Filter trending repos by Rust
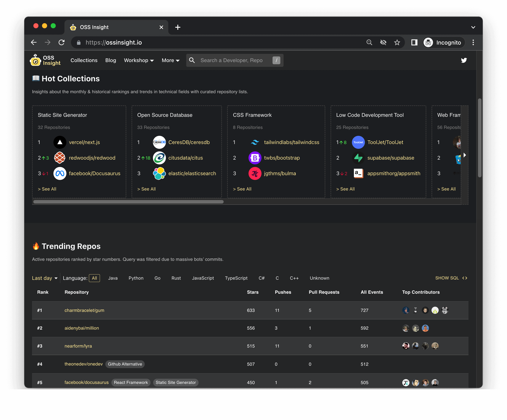The image size is (507, 420). point(176,278)
